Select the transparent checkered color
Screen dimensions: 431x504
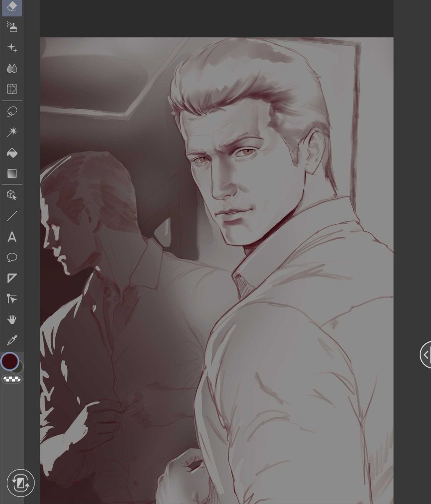click(x=12, y=379)
